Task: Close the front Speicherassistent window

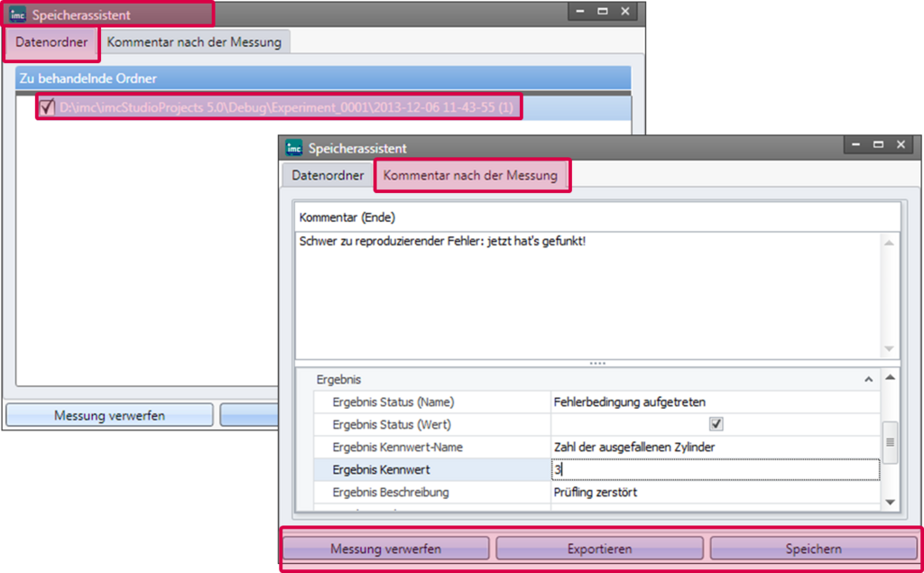Action: pyautogui.click(x=900, y=144)
